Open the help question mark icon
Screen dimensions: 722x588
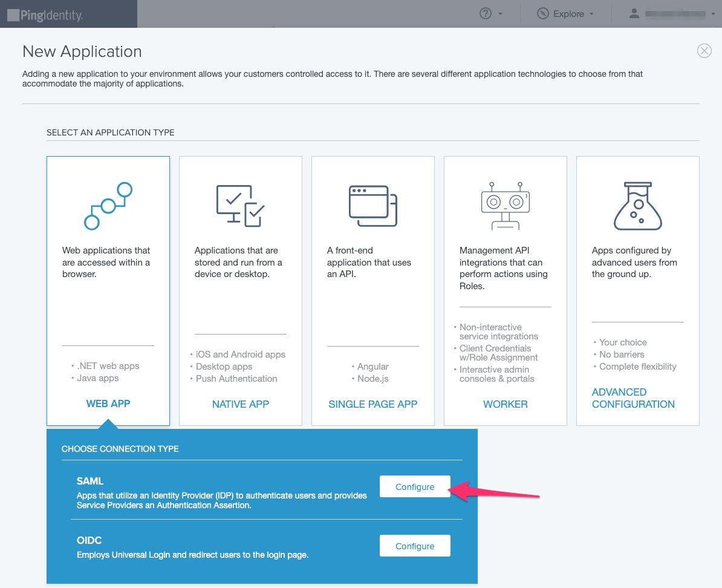(x=486, y=13)
